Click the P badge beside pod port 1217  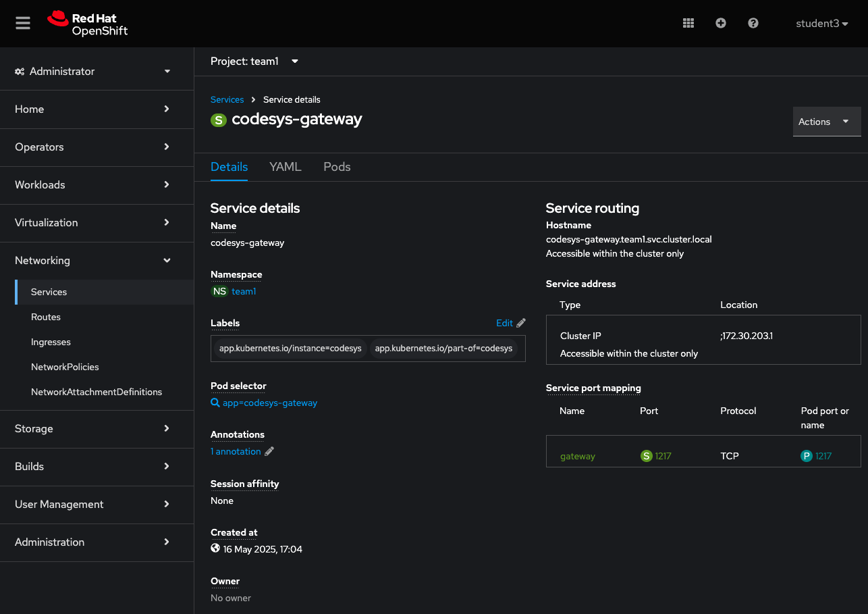(807, 456)
